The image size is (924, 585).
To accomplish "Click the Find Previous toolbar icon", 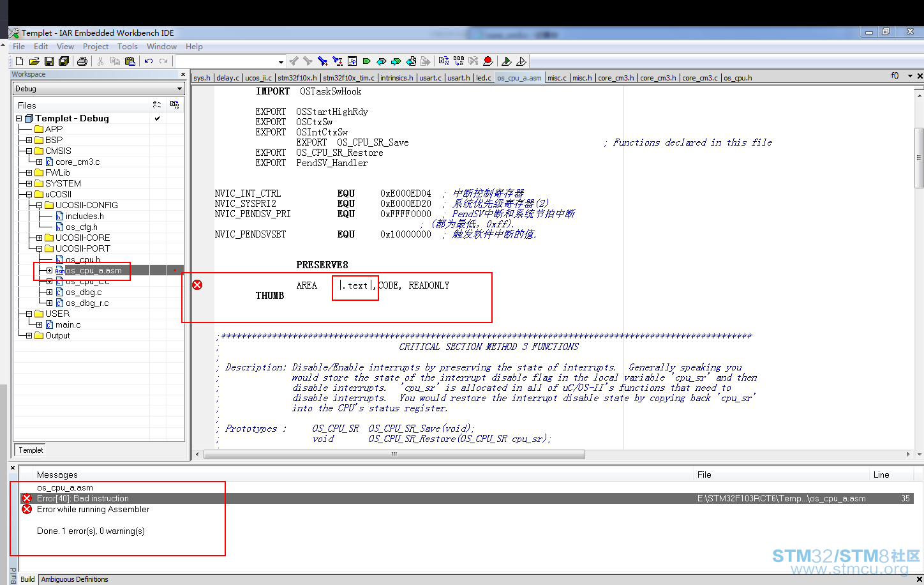I will [294, 61].
